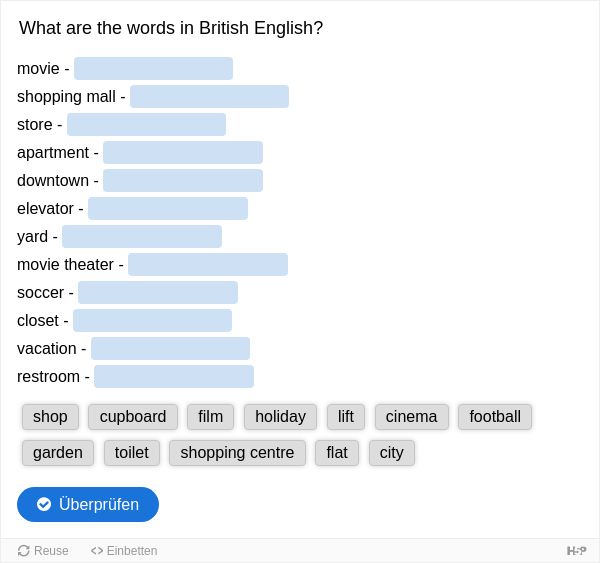Pick the 'film' word tile
600x563 pixels.
(210, 416)
